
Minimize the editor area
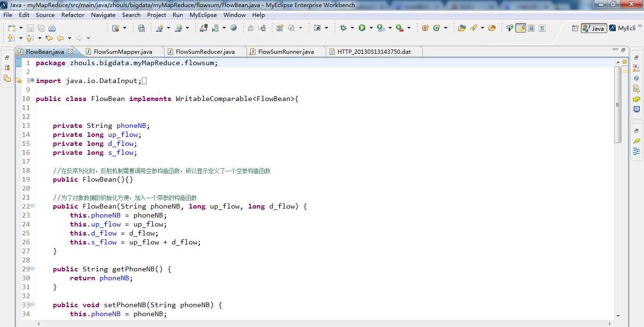pos(615,49)
